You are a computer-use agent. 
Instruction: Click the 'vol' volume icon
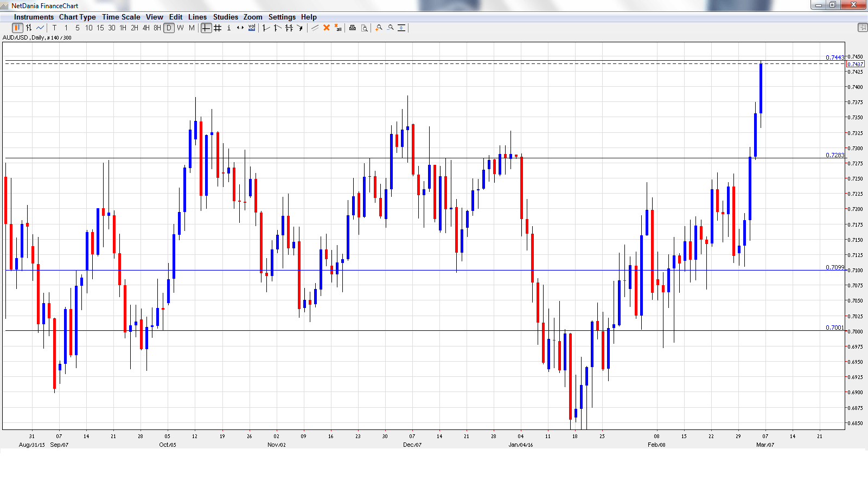tap(252, 28)
